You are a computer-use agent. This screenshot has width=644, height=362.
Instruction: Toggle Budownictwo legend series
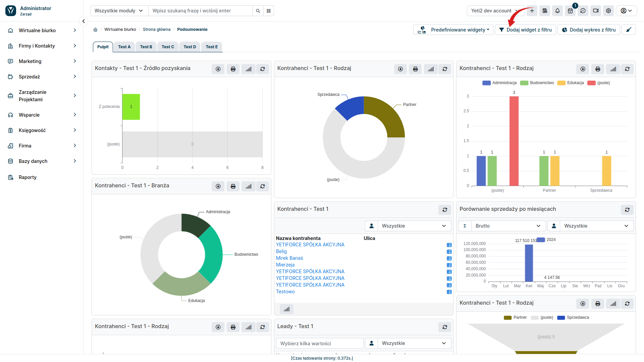click(x=537, y=83)
